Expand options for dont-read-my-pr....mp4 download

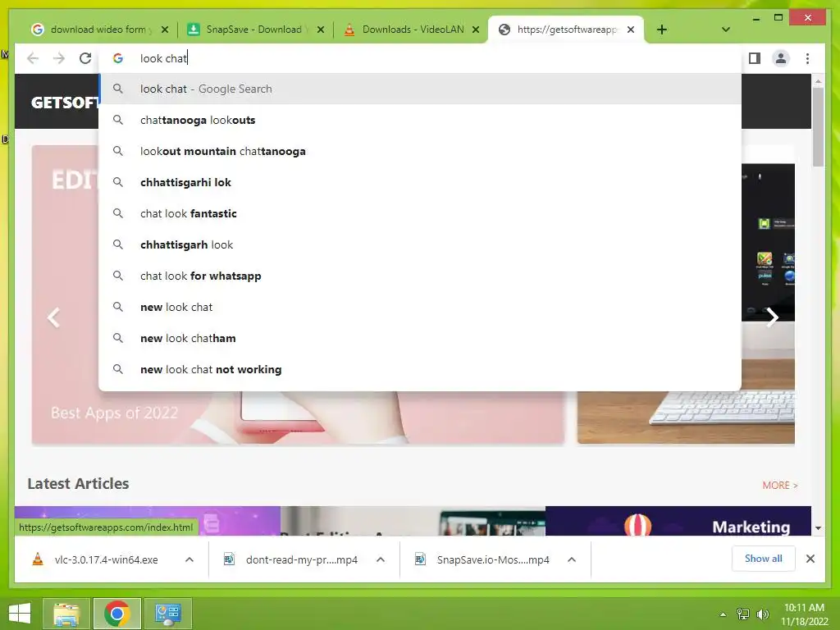[x=381, y=559]
